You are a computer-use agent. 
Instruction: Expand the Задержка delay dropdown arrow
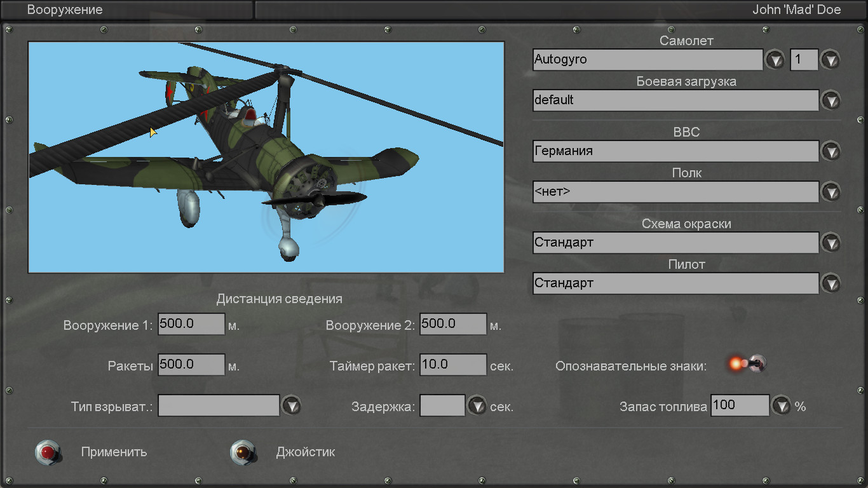477,405
